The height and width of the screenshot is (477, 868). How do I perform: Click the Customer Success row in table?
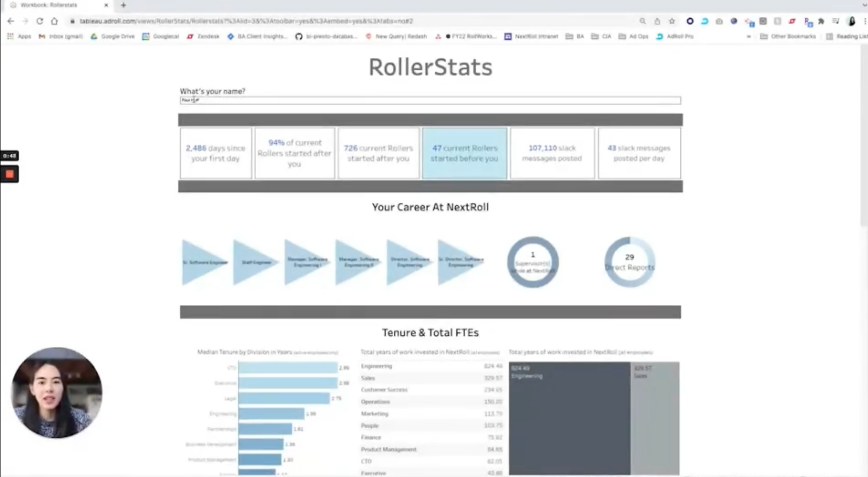coord(431,390)
